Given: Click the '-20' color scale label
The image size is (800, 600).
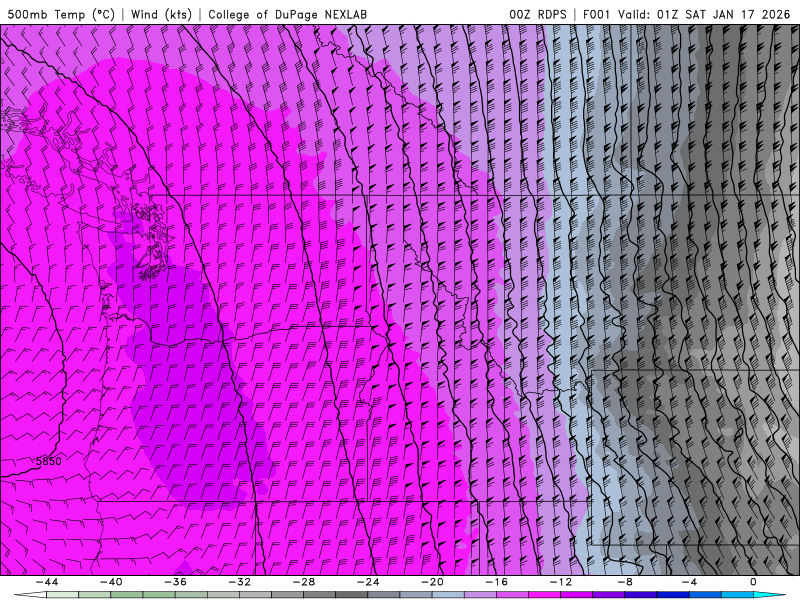Looking at the screenshot, I should tap(432, 582).
